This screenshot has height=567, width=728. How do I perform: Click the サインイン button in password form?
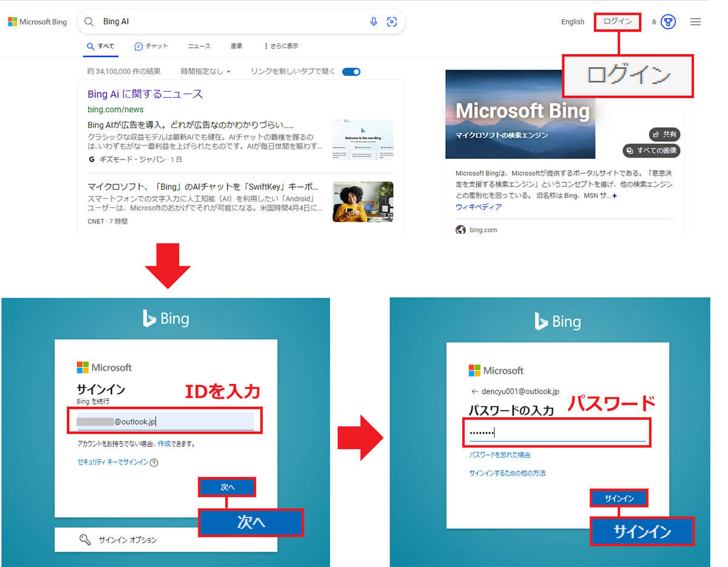pyautogui.click(x=619, y=498)
